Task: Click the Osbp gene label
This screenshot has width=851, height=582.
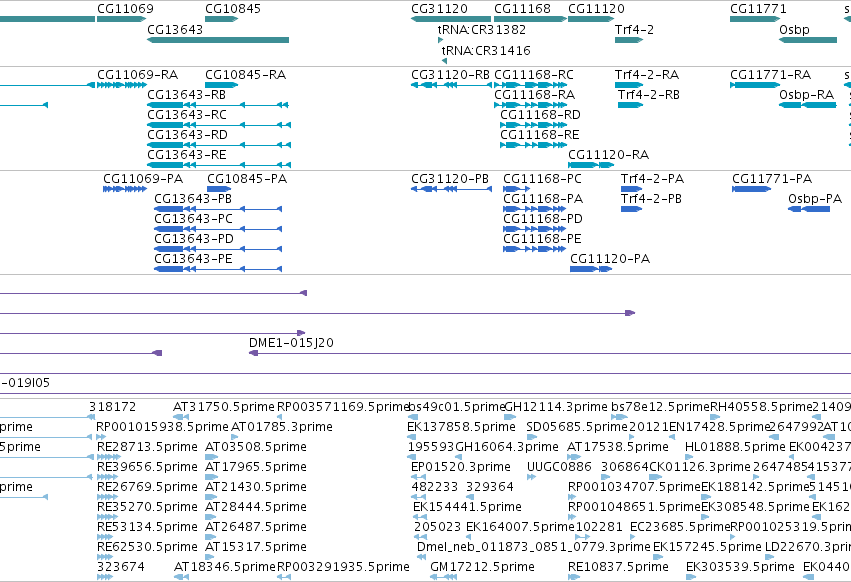Action: coord(795,29)
